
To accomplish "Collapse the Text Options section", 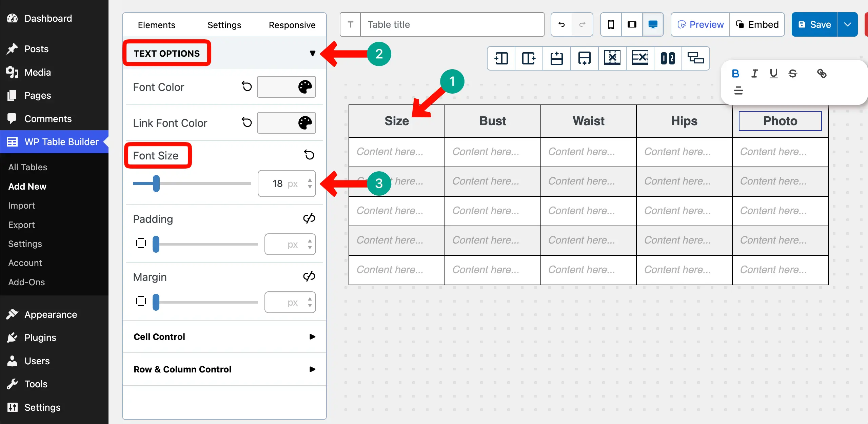I will [312, 53].
